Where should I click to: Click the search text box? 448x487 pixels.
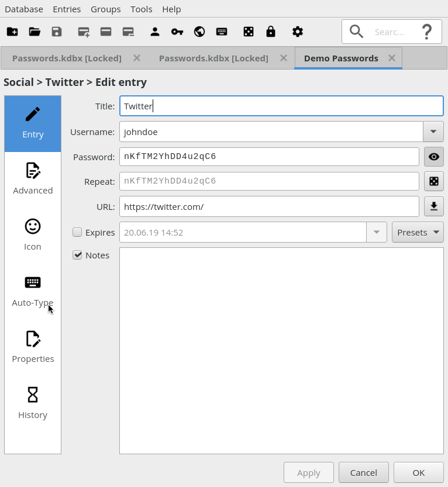pos(393,32)
